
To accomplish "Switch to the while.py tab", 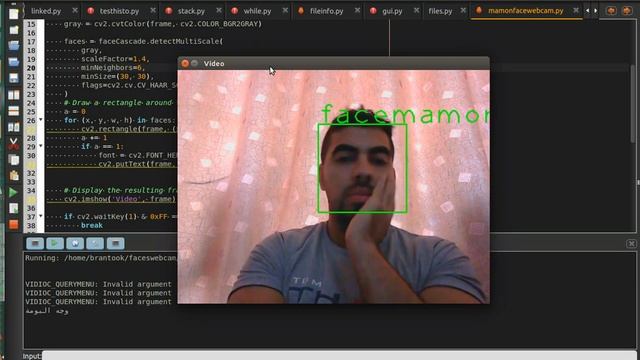I will 257,11.
